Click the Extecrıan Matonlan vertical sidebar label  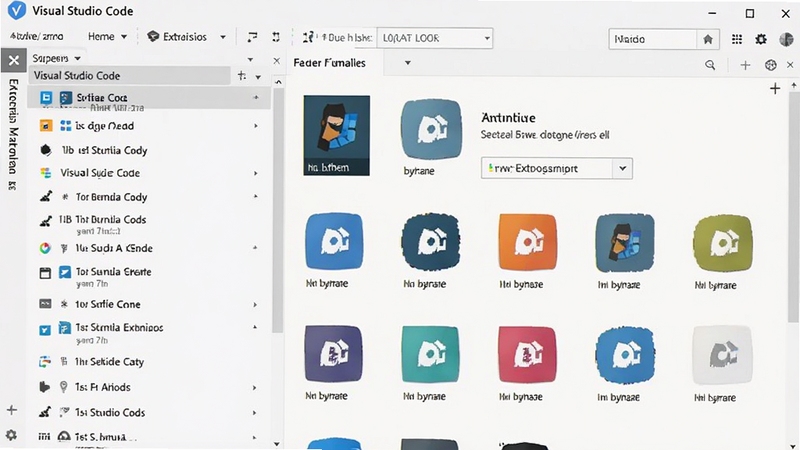pos(13,135)
